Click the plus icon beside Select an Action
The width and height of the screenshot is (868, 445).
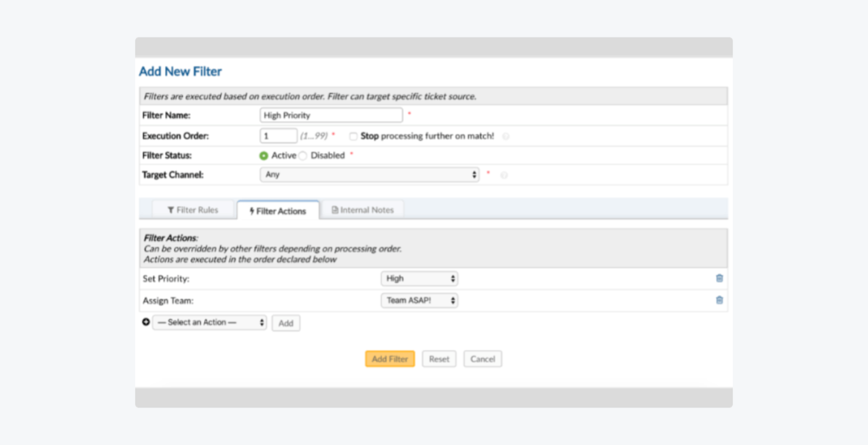point(145,323)
